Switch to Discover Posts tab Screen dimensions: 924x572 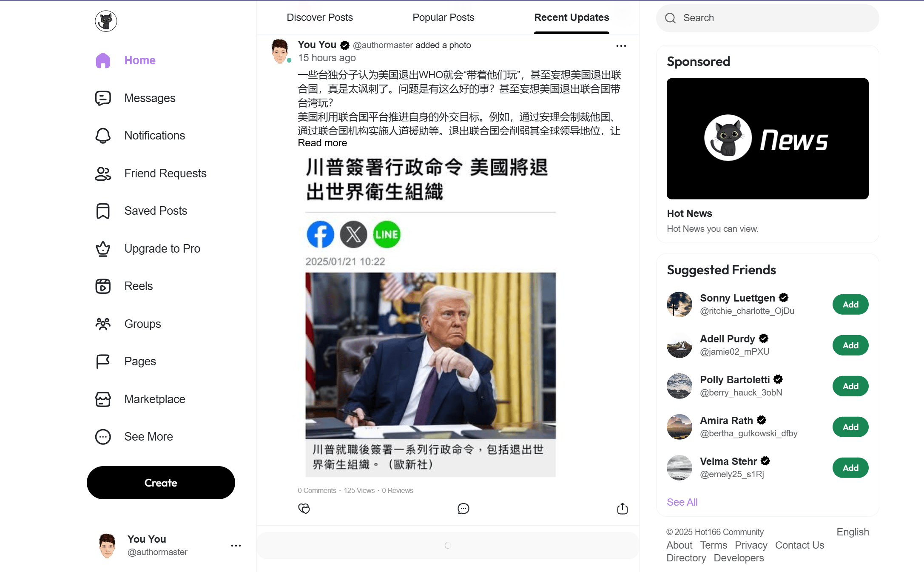coord(319,18)
